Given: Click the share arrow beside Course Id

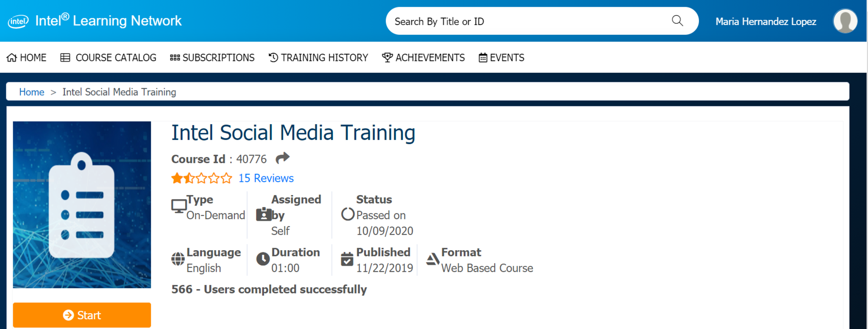Looking at the screenshot, I should coord(282,159).
